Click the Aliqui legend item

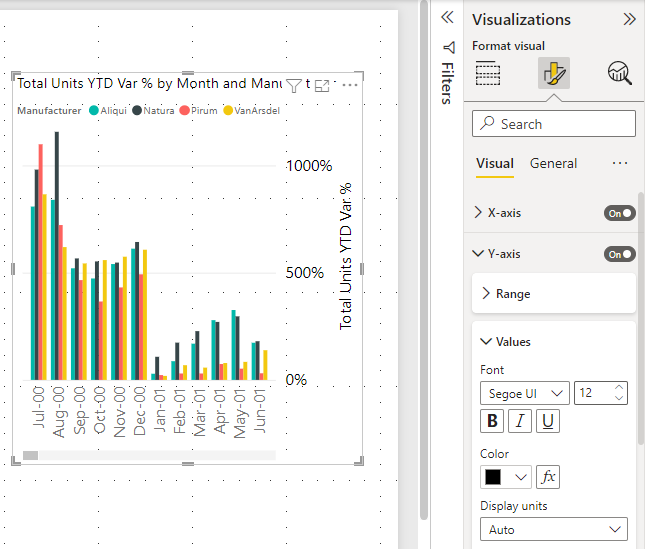click(108, 111)
